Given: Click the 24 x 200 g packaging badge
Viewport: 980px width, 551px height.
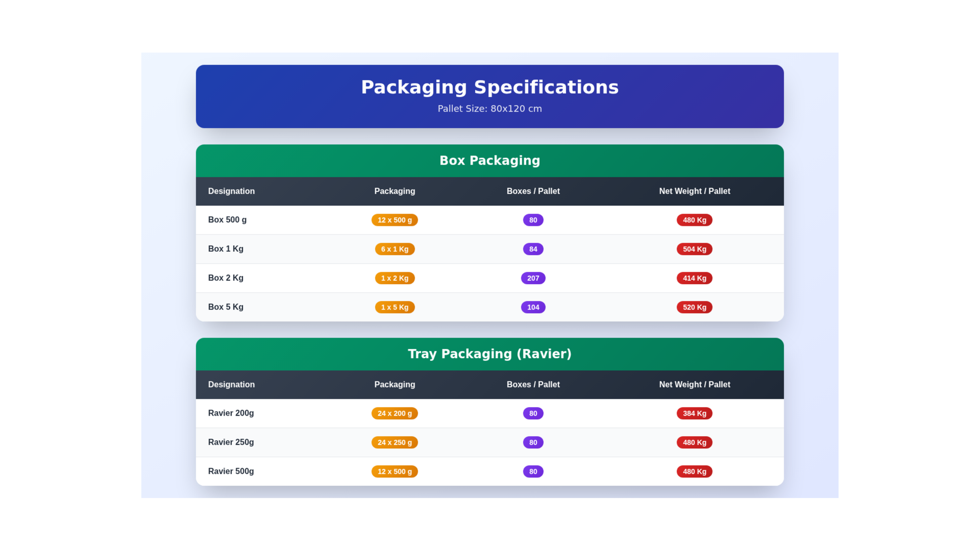Looking at the screenshot, I should tap(394, 413).
